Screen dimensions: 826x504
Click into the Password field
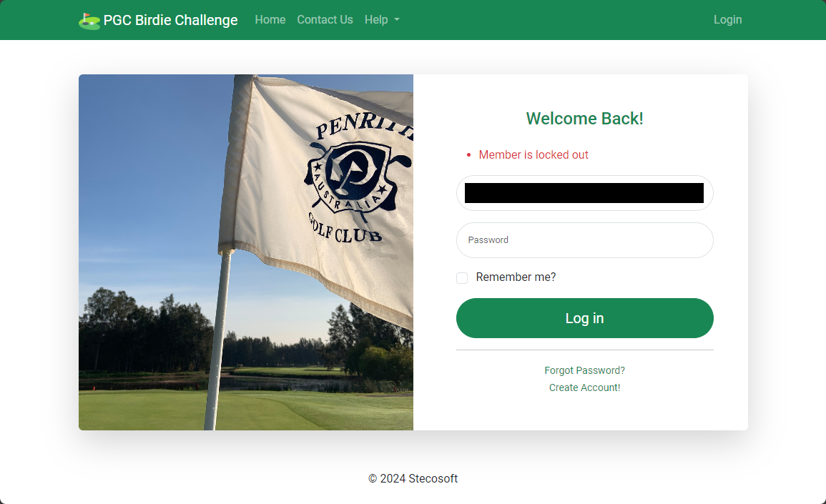tap(585, 240)
